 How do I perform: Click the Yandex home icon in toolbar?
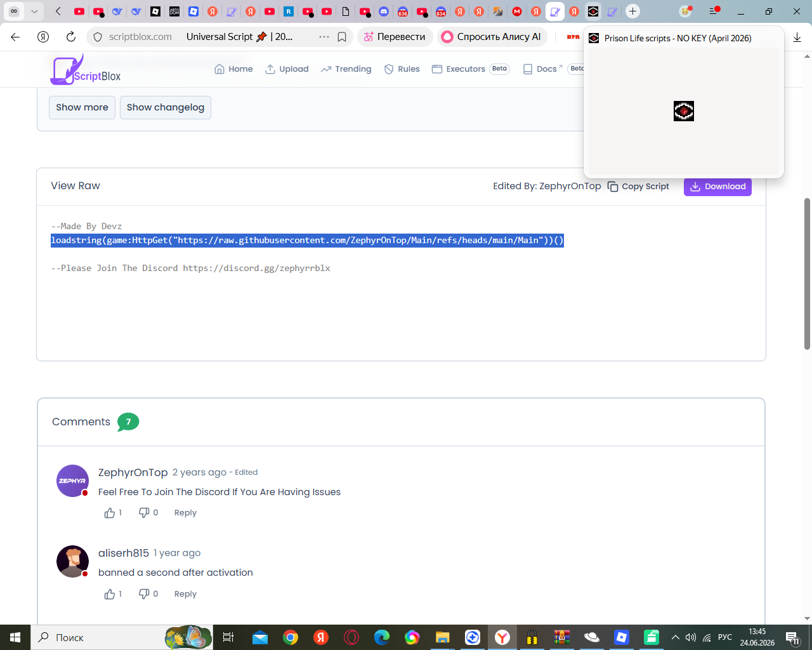click(43, 37)
